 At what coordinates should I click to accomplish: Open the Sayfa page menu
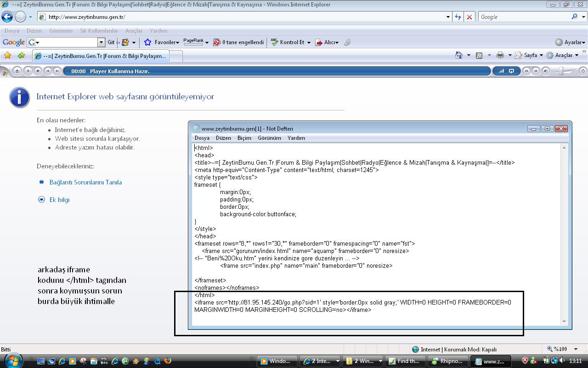[x=529, y=55]
